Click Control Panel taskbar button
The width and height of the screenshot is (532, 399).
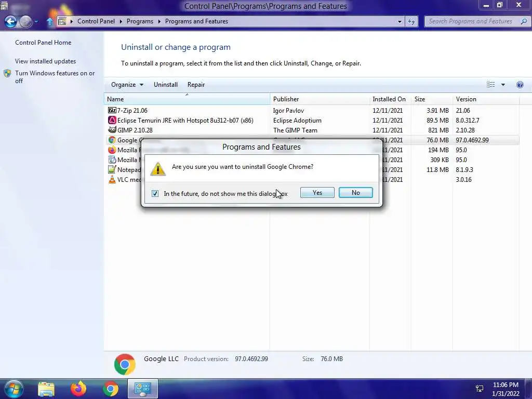(x=143, y=389)
